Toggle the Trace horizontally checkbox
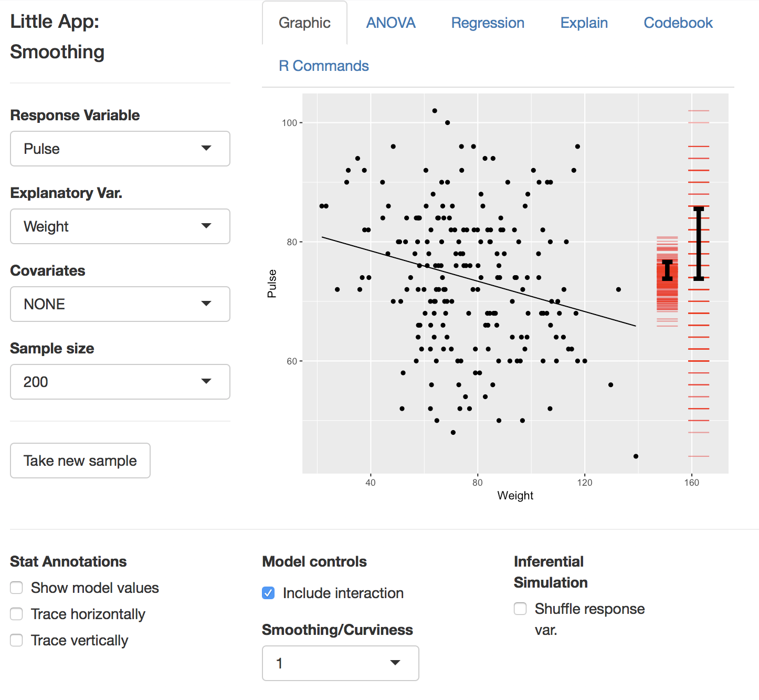 (x=17, y=614)
